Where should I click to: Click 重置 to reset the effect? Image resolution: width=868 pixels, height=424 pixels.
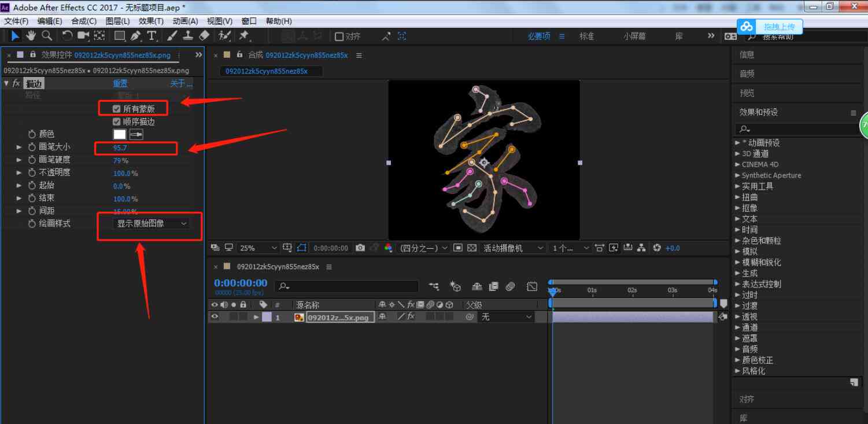point(120,83)
